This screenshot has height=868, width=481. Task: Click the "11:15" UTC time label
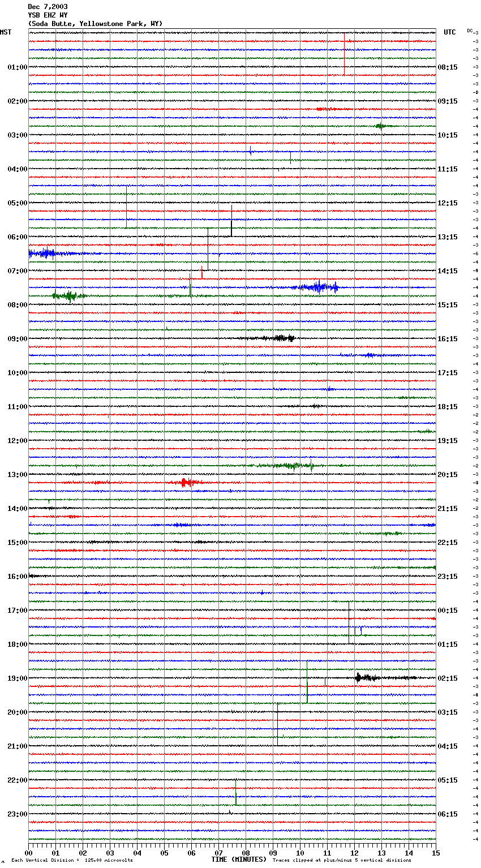pos(448,169)
